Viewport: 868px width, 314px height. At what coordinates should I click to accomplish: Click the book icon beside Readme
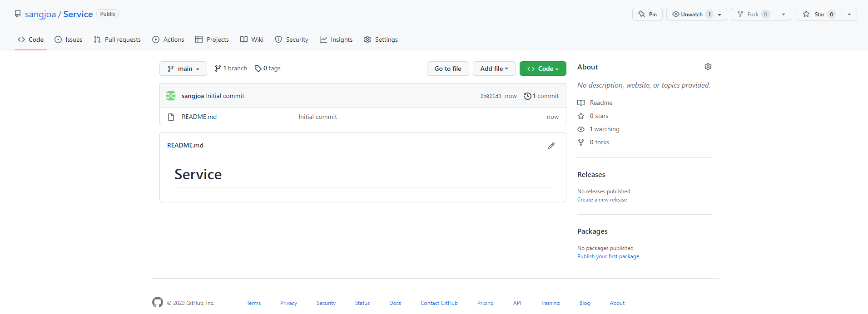tap(581, 103)
